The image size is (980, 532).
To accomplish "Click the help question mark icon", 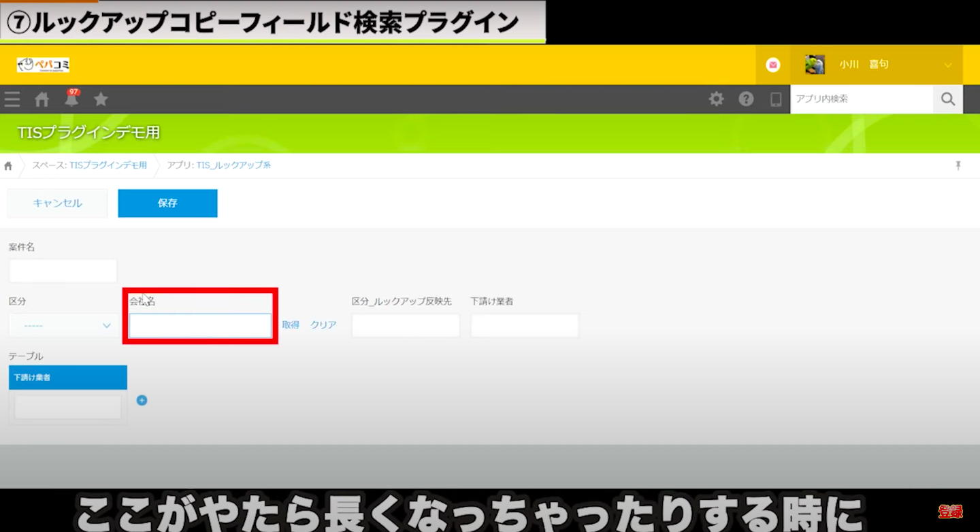I will point(747,99).
